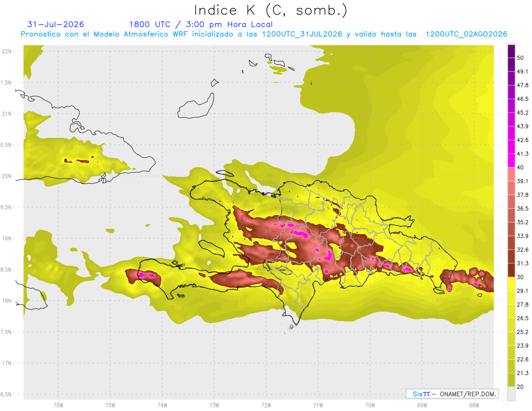
Task: Click the '17N' latitude label
Action: [x=7, y=363]
